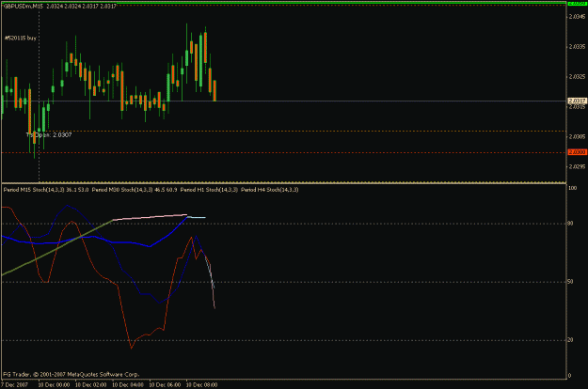
Task: Select the red 2.0300 stop level tag
Action: click(577, 152)
